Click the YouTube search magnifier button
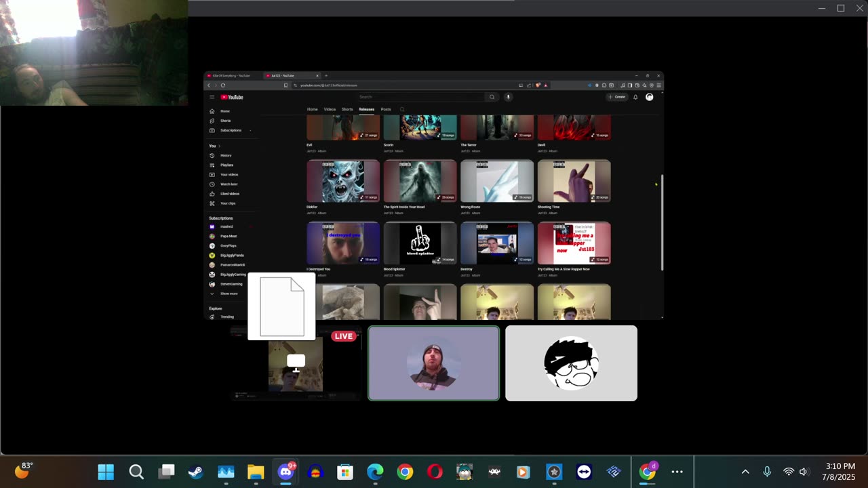868x488 pixels. pos(492,97)
